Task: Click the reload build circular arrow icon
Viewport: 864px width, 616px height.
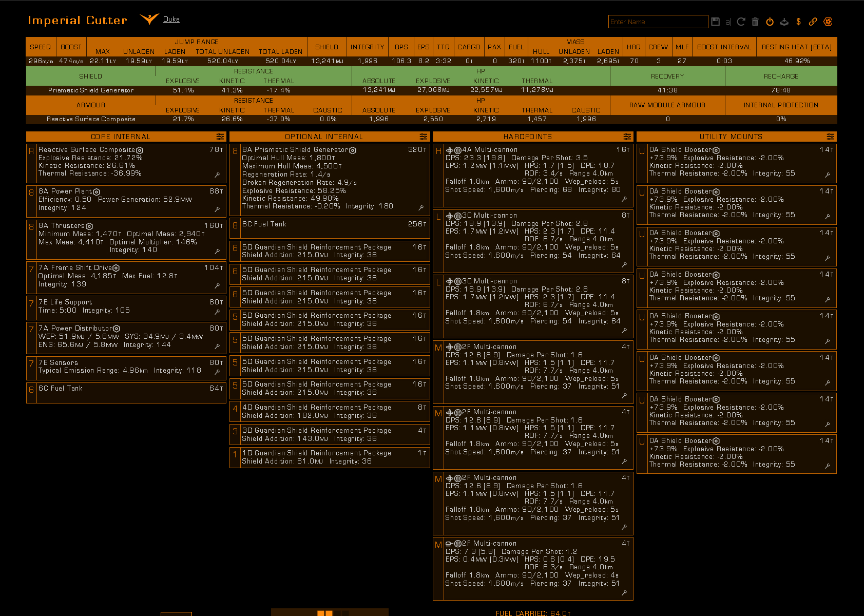Action: [x=741, y=22]
